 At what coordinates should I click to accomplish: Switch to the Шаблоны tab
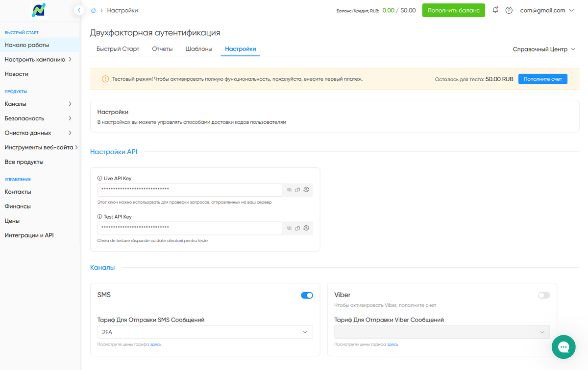pyautogui.click(x=198, y=49)
